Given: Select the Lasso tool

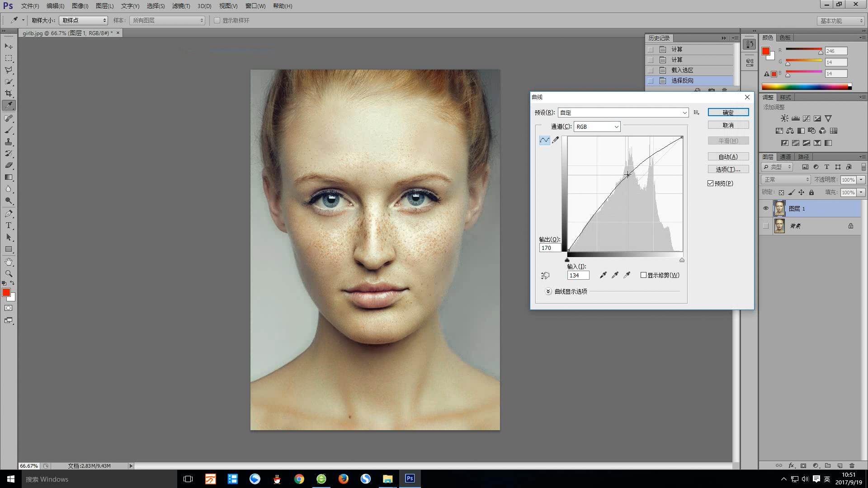Looking at the screenshot, I should point(9,70).
